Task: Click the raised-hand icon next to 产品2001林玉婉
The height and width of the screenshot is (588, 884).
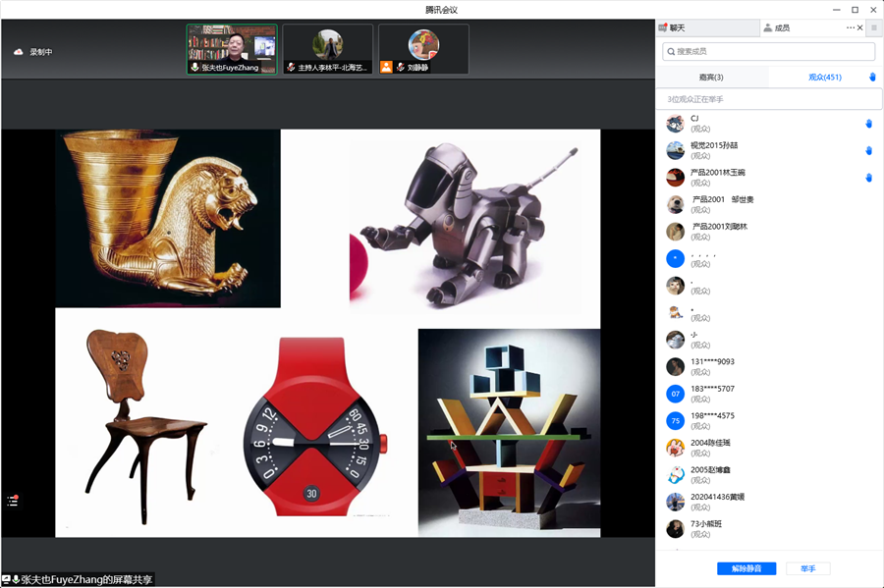Action: [x=868, y=178]
